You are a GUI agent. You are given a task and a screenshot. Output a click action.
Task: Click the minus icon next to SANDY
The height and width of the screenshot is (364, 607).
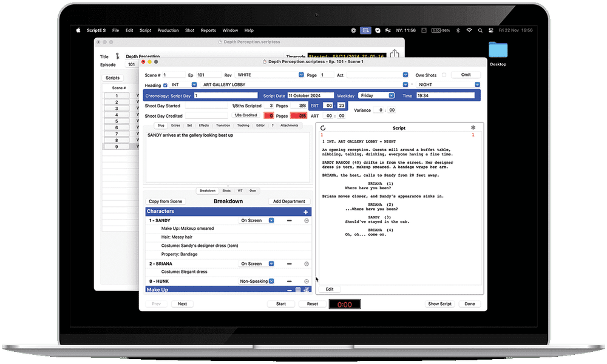[290, 221]
